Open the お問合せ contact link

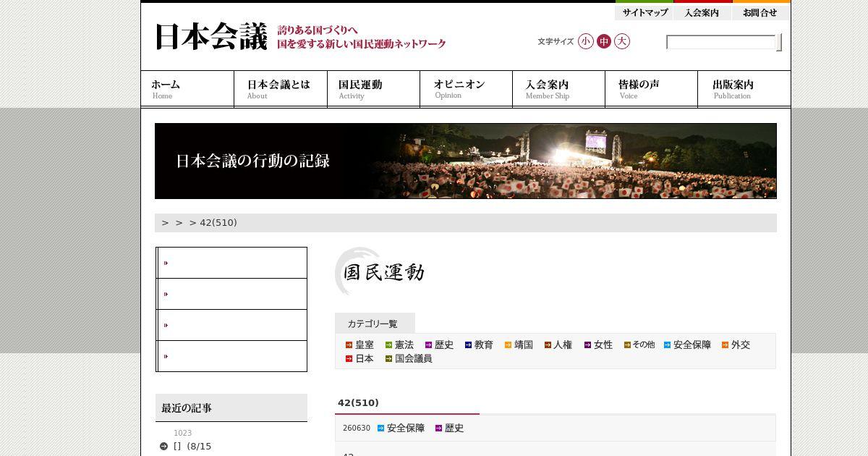click(x=761, y=12)
